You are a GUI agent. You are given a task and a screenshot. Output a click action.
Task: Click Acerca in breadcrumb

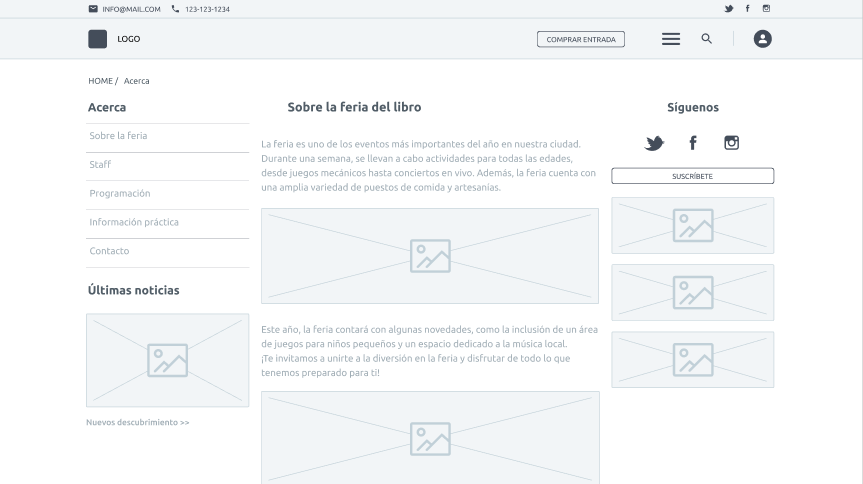[136, 81]
